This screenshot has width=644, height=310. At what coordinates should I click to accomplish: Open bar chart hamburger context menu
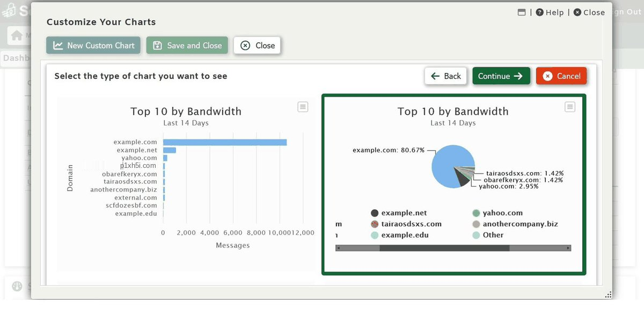(303, 107)
